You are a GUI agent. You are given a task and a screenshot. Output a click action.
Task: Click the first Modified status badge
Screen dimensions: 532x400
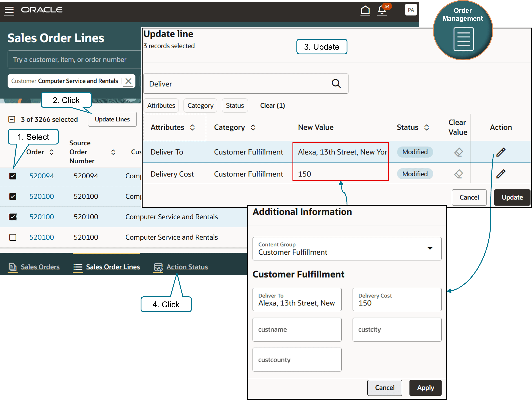pos(415,152)
